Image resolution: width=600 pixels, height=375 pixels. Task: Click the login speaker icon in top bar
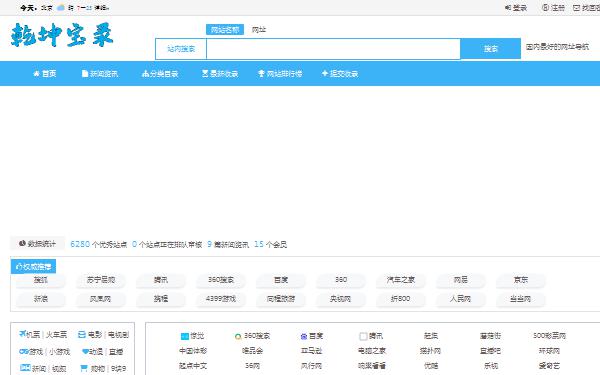508,8
